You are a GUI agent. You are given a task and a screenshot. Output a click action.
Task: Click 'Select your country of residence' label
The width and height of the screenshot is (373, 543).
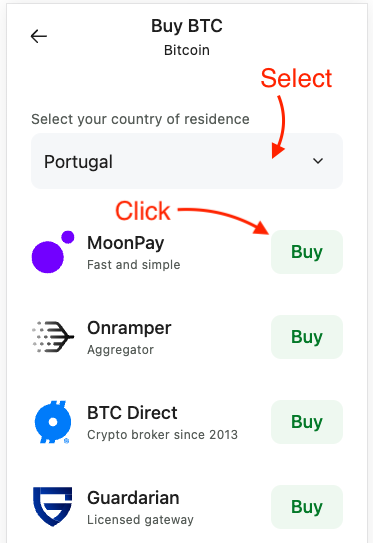pyautogui.click(x=140, y=119)
